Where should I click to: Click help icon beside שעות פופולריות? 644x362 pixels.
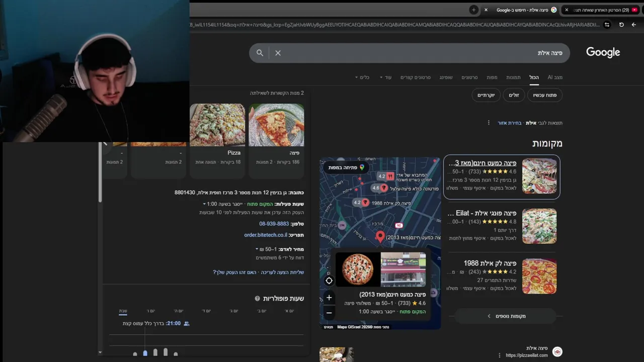pos(257,299)
